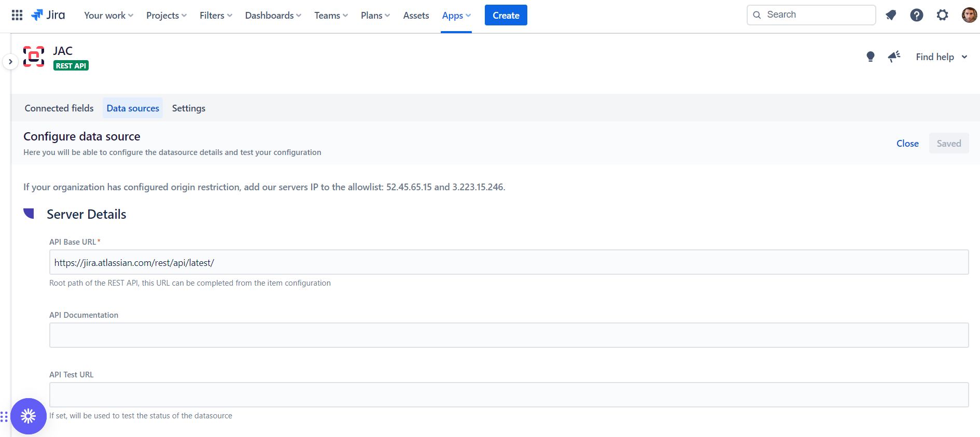Click into the API Test URL field

(x=509, y=394)
